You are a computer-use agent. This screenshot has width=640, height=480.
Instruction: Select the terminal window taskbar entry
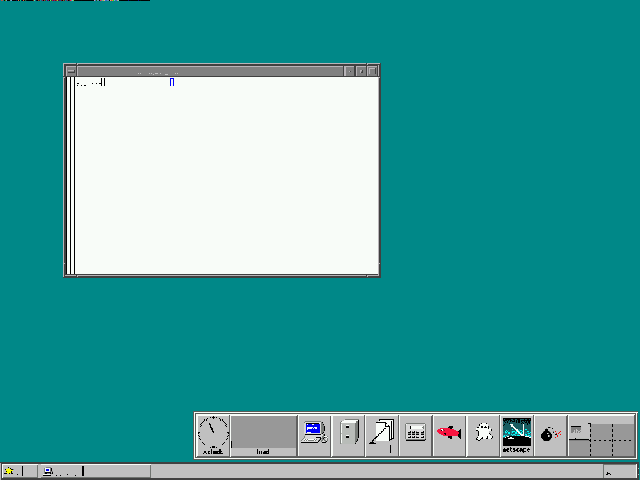tap(61, 471)
